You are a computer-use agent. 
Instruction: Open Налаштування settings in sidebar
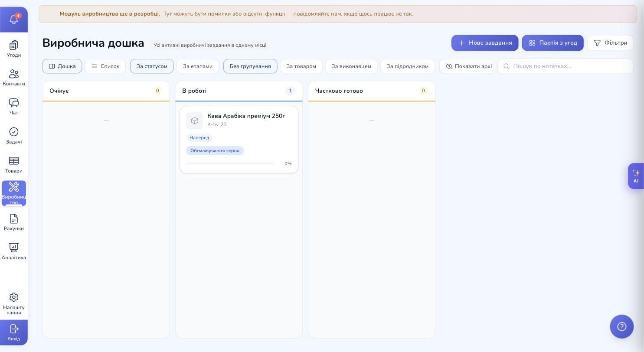[x=14, y=303]
